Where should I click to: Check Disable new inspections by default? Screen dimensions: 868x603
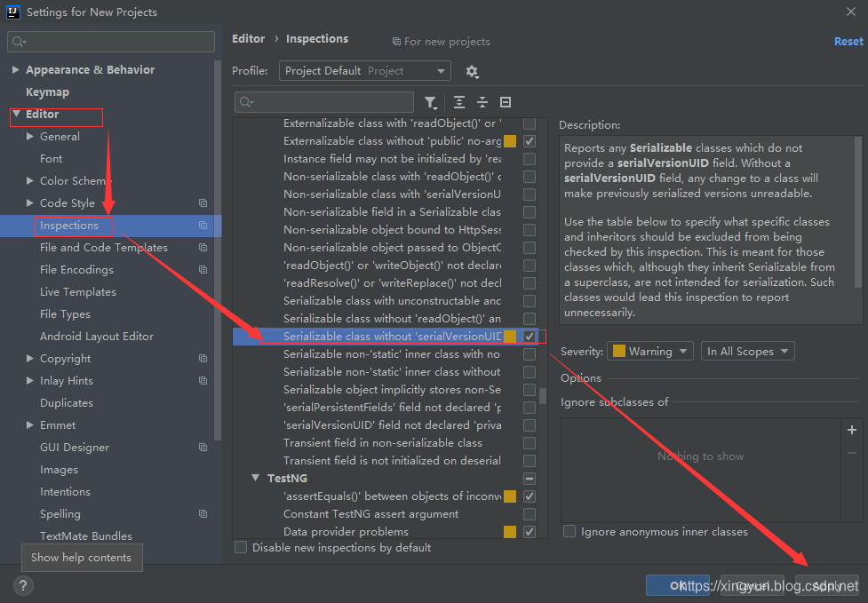click(x=241, y=548)
